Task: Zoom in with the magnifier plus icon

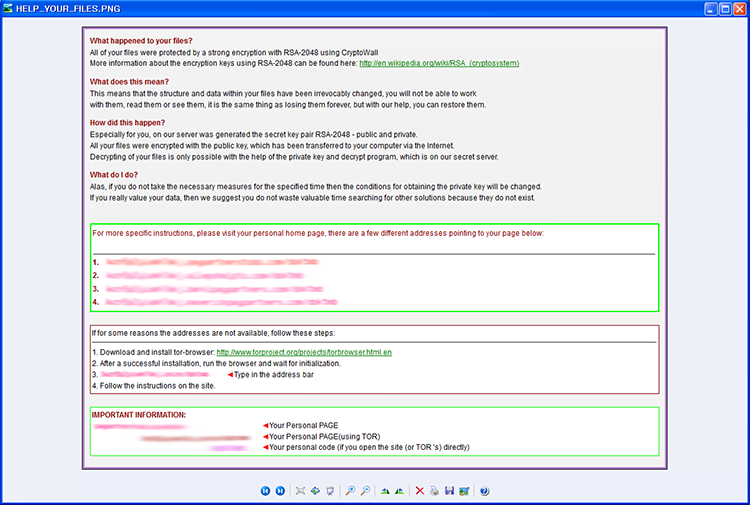Action: [351, 491]
